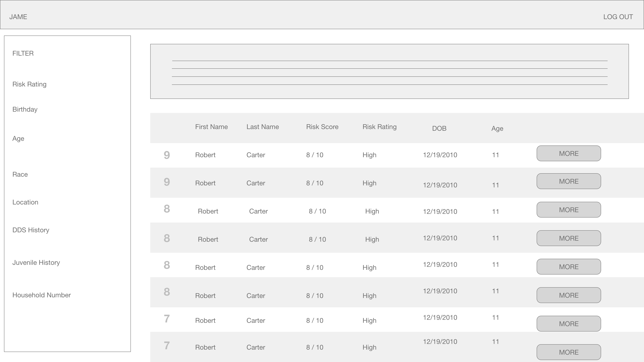Open the JAME user label
The image size is (644, 362).
18,17
